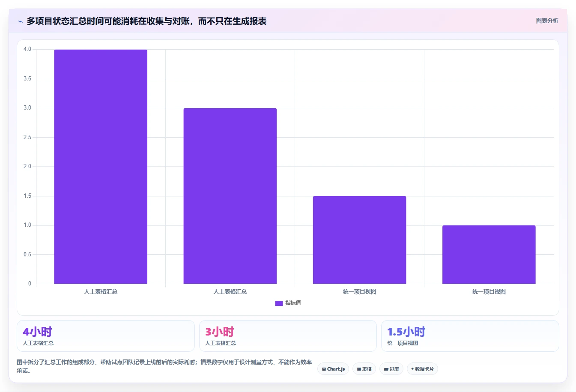Click the 4小时 value in the first card
This screenshot has height=392, width=576.
[37, 332]
